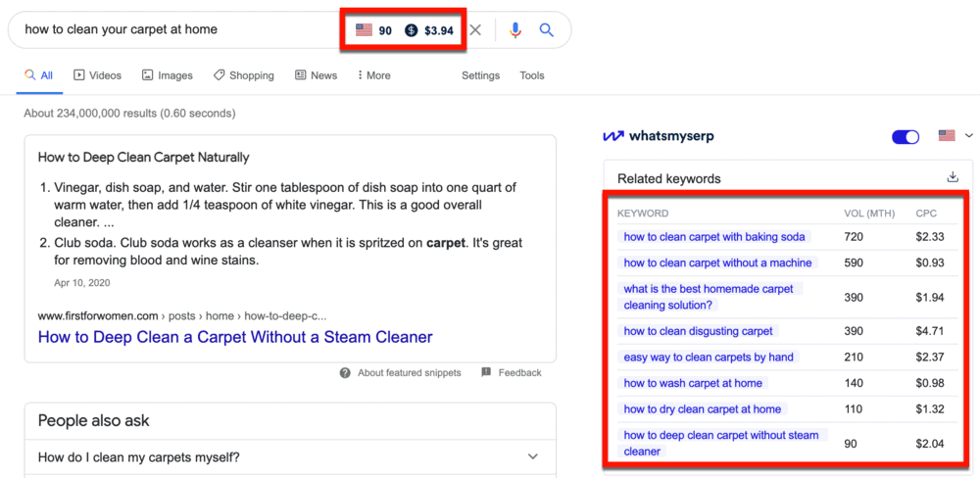Viewport: 980px width, 478px height.
Task: Click the 720 volume cell
Action: pos(854,237)
